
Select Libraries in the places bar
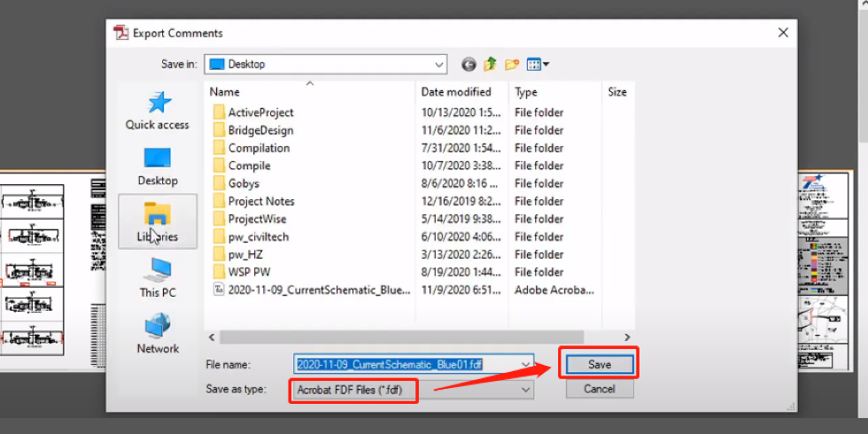click(x=158, y=221)
